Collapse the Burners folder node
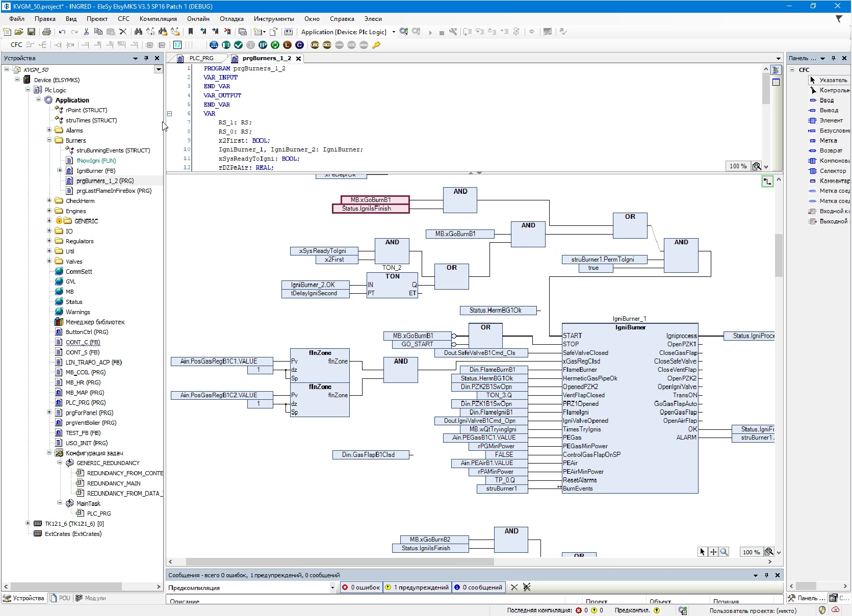 [49, 140]
